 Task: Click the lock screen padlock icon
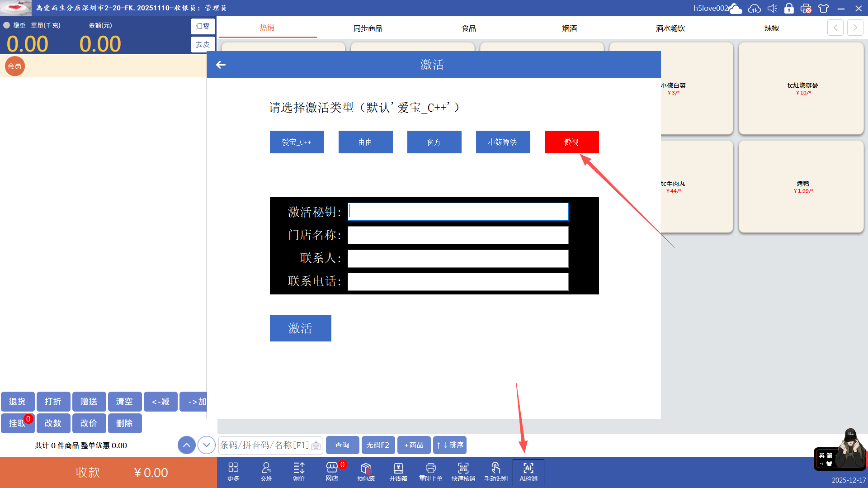click(789, 8)
